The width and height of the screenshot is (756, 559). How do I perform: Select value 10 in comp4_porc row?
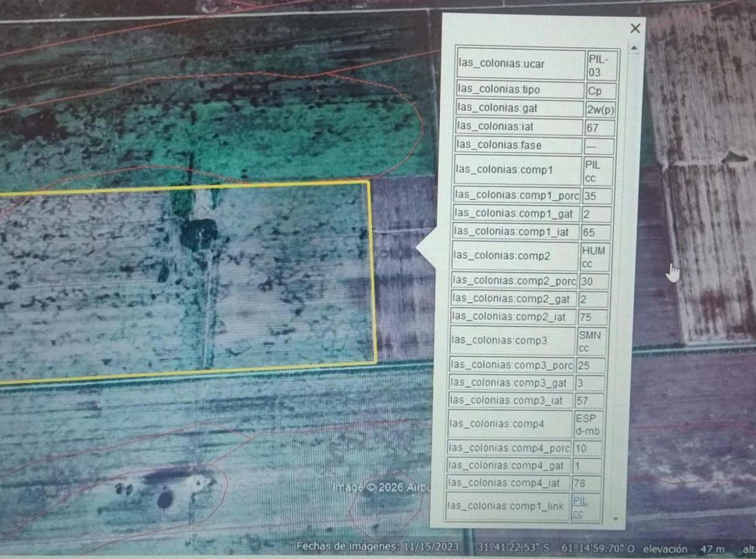pos(587,448)
